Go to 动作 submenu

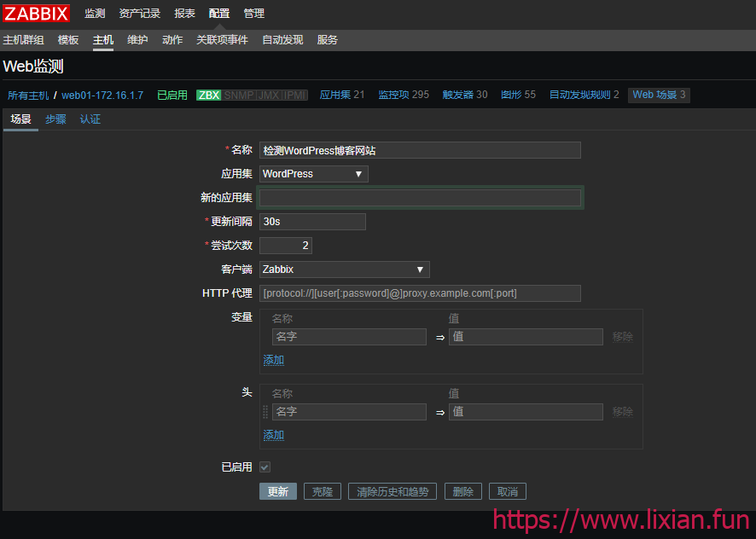[x=172, y=40]
